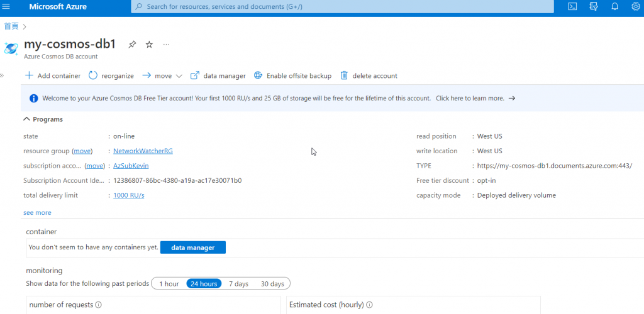Click Add container command label

pos(59,76)
